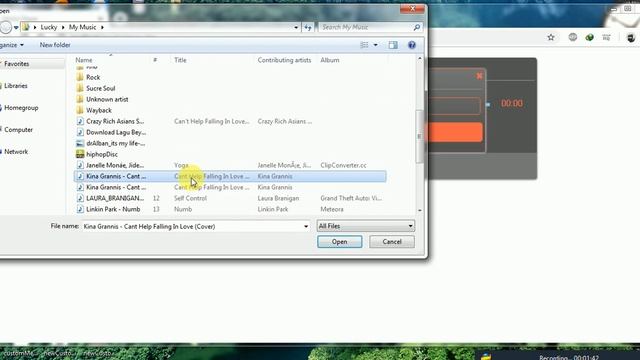Sort by the Name column header
The image size is (640, 360).
click(x=84, y=60)
